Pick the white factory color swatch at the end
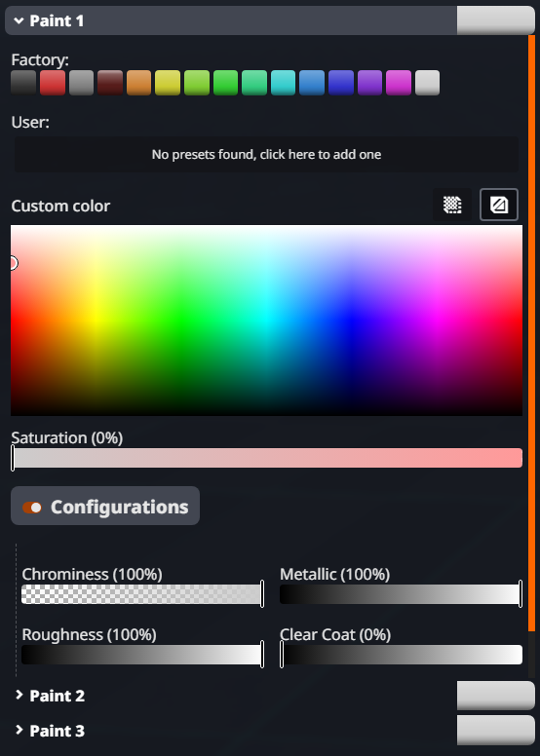540x756 pixels. pos(428,83)
